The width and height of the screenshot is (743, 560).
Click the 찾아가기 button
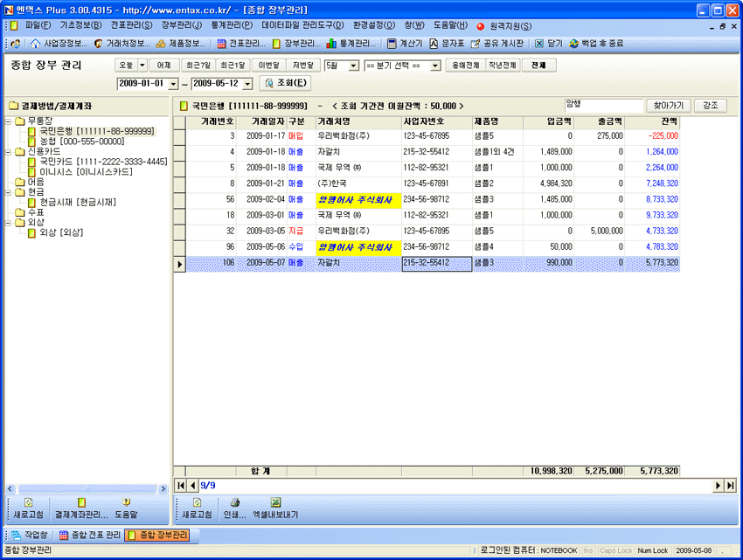point(668,106)
